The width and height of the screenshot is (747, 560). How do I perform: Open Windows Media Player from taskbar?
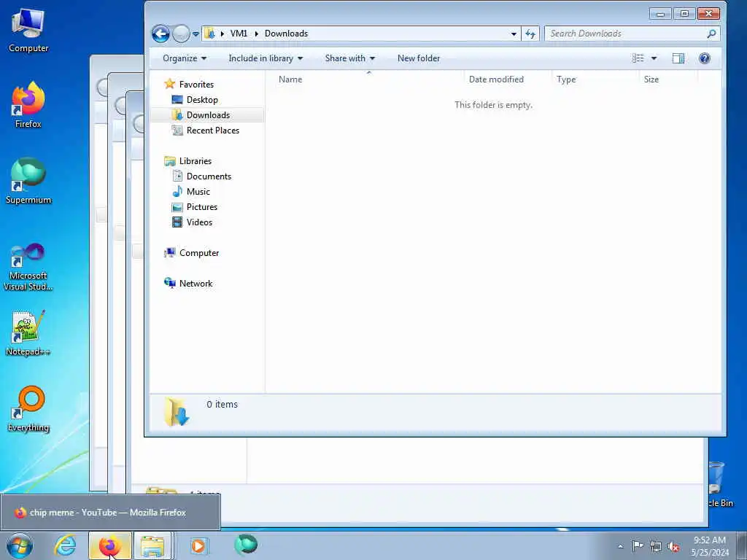(x=198, y=545)
